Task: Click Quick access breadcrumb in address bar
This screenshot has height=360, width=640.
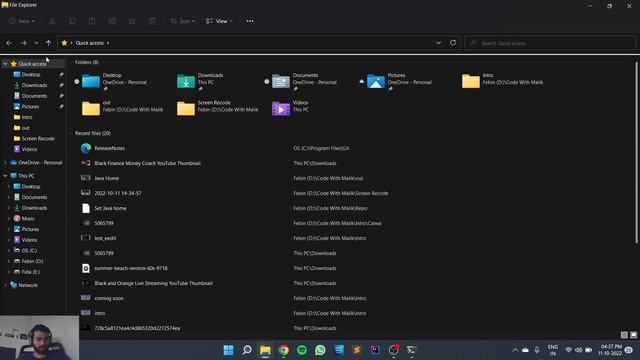Action: (x=89, y=43)
